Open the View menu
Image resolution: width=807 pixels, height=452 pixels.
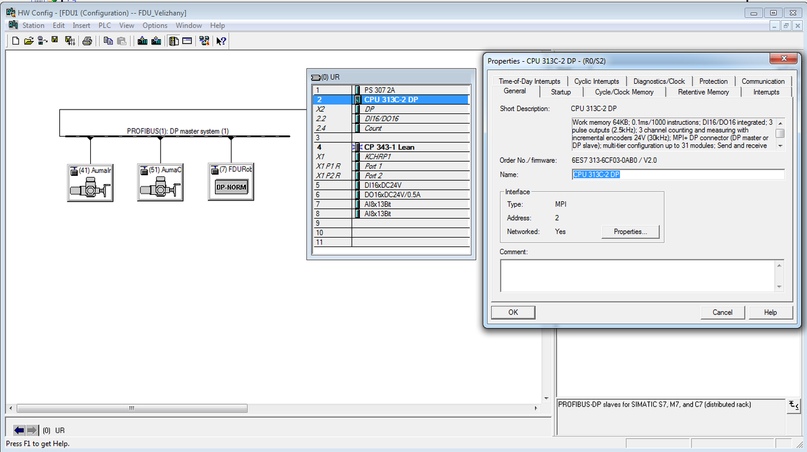coord(127,25)
